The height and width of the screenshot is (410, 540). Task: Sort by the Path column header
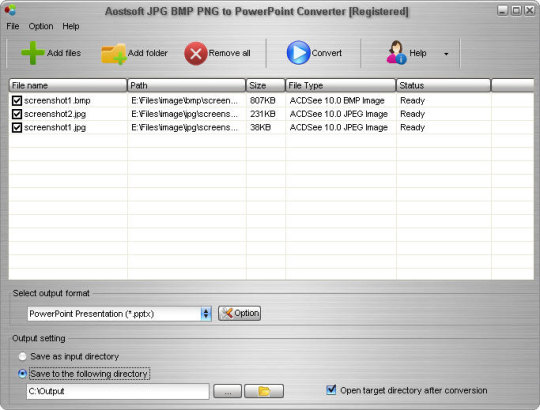186,85
